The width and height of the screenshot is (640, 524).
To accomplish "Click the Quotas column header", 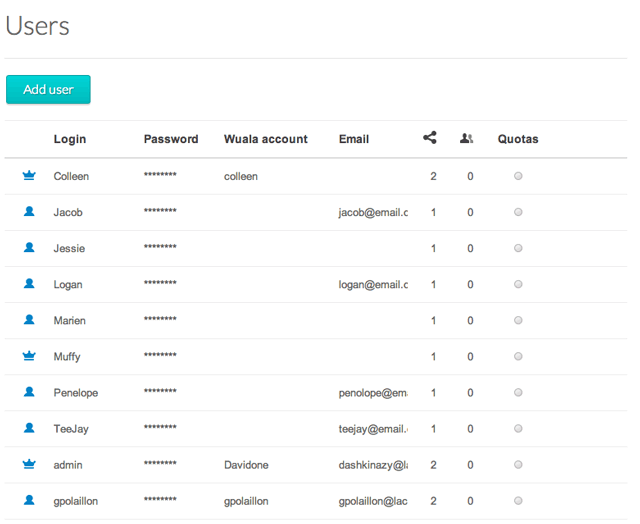I will (x=518, y=139).
